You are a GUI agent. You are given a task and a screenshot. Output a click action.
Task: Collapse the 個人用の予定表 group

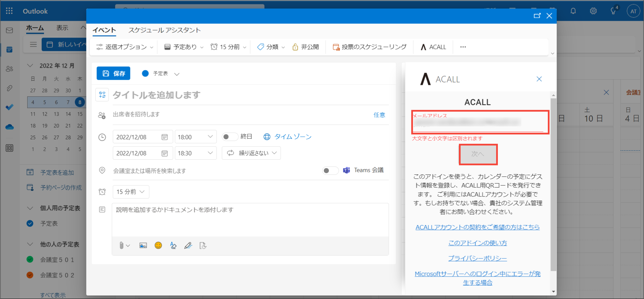click(30, 208)
